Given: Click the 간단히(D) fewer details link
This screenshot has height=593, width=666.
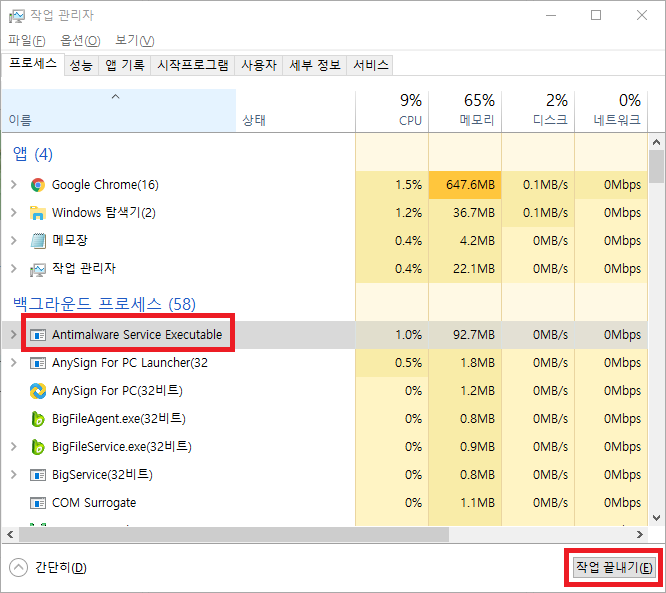Looking at the screenshot, I should (61, 568).
